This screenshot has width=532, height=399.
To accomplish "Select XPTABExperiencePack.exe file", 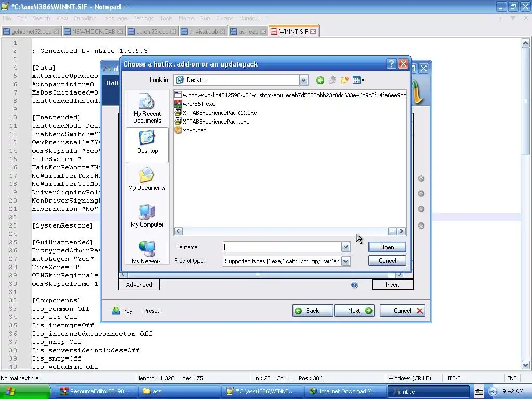I will [x=212, y=122].
